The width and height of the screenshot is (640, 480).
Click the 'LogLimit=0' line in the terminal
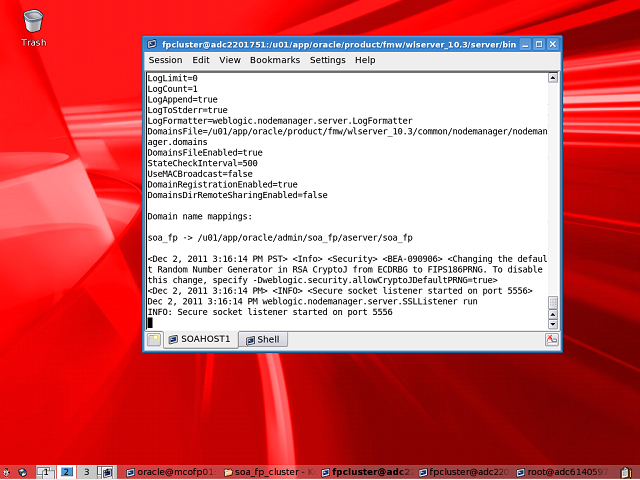point(172,78)
